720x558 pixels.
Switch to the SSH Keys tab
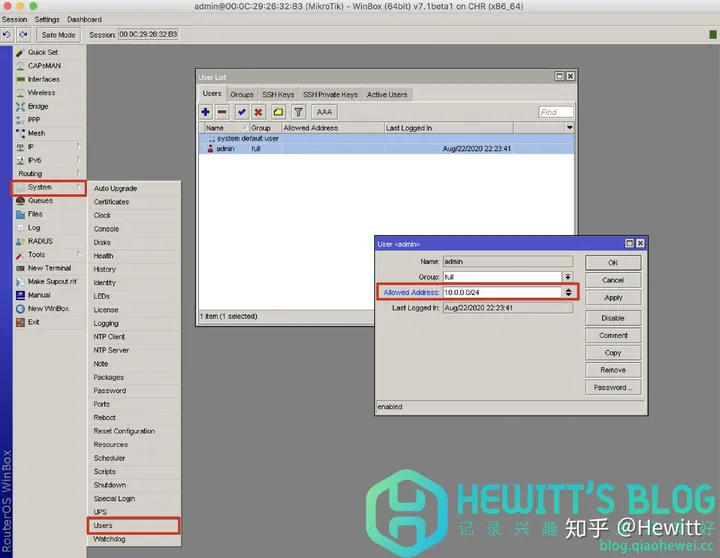(x=278, y=95)
